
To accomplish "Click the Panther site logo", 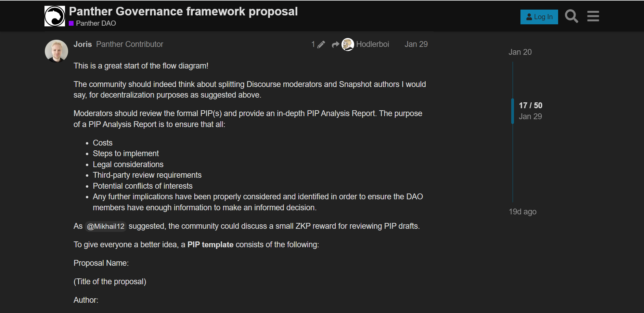I will [55, 16].
